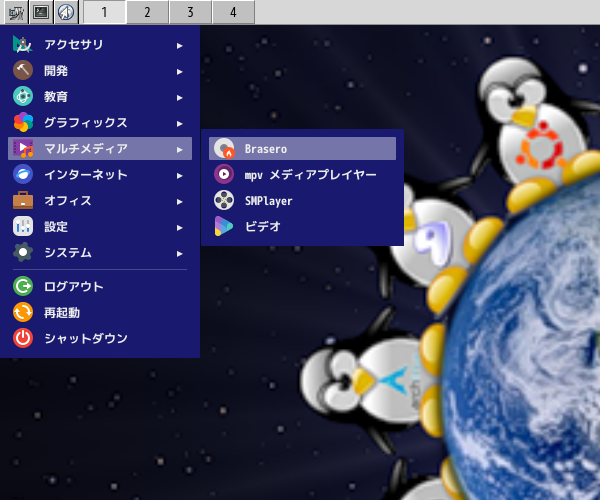Click the red シャットダウン power icon
Viewport: 600px width, 500px height.
(x=23, y=338)
